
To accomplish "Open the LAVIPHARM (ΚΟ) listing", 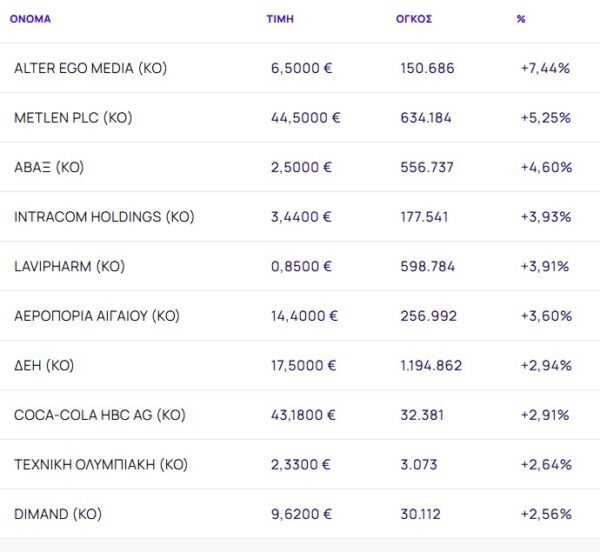I will coord(69,266).
